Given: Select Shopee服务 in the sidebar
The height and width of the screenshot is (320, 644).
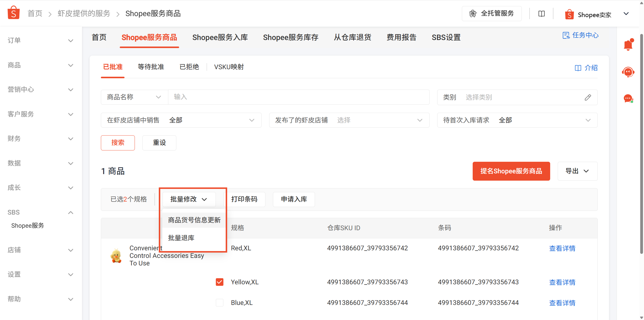Looking at the screenshot, I should pyautogui.click(x=28, y=225).
